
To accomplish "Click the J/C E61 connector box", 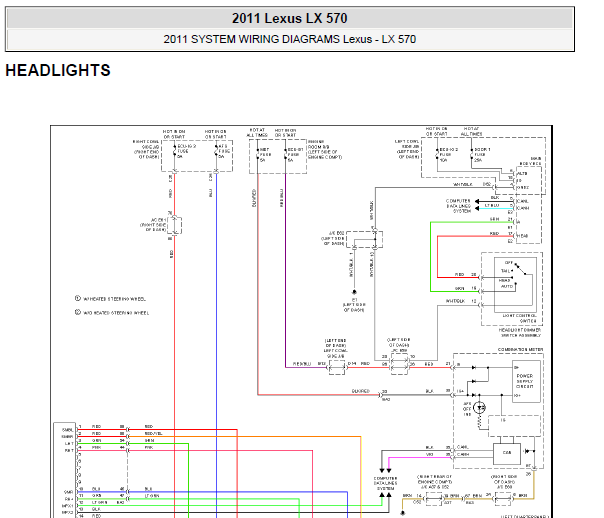I will (x=174, y=225).
